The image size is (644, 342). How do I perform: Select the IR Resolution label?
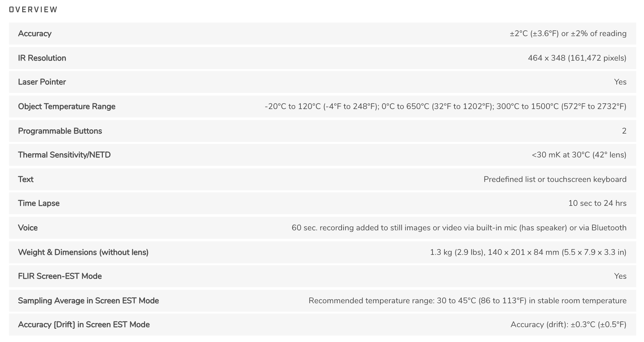coord(42,58)
